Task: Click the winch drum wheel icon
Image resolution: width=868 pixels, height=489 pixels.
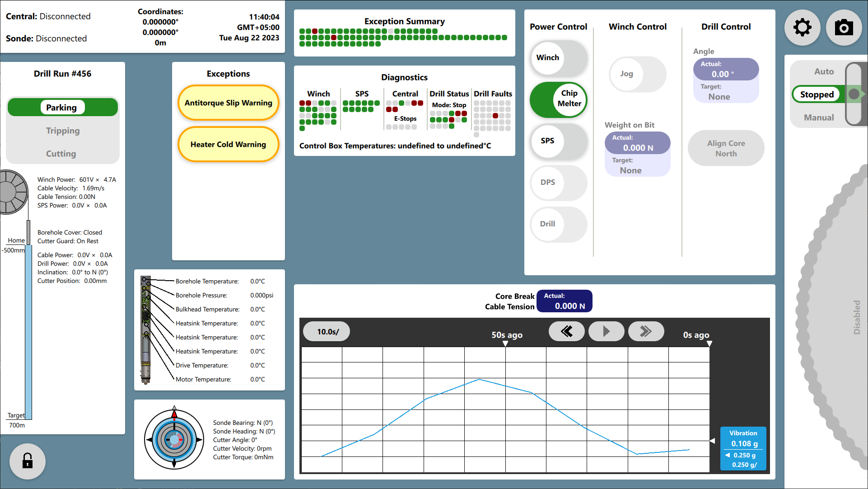Action: click(13, 192)
